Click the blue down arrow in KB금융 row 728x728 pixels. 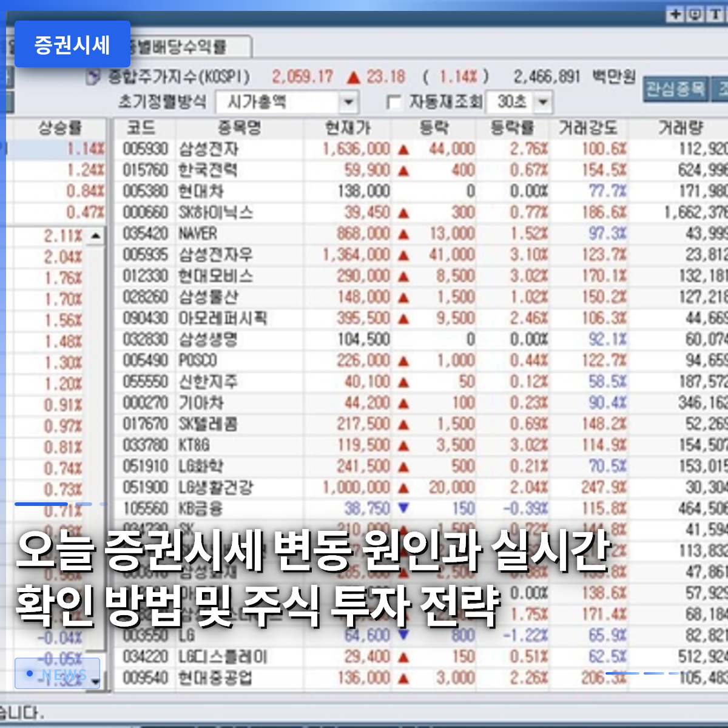pyautogui.click(x=403, y=508)
